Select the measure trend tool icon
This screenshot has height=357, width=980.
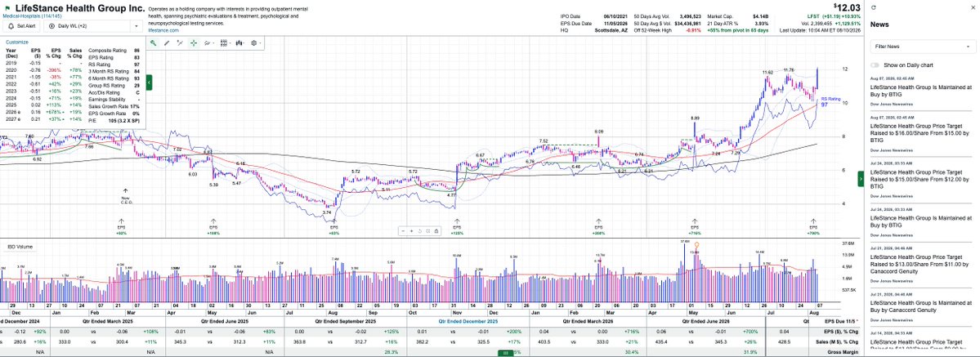180,43
